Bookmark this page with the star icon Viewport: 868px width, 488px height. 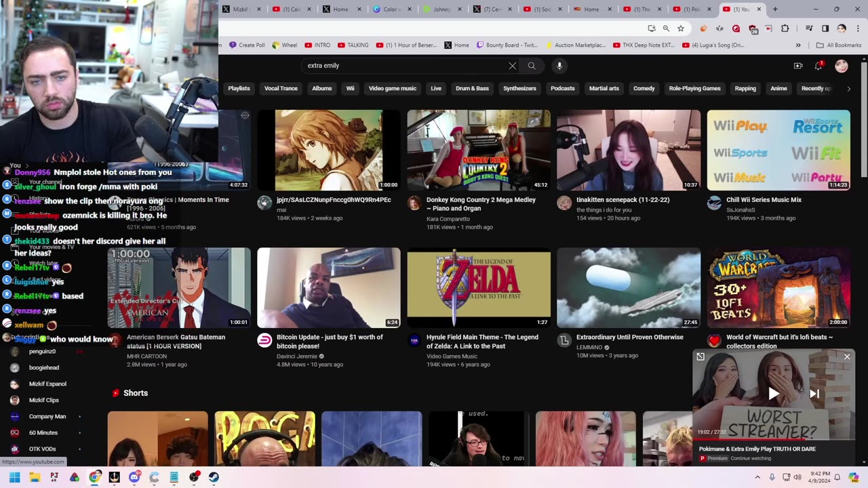(681, 28)
